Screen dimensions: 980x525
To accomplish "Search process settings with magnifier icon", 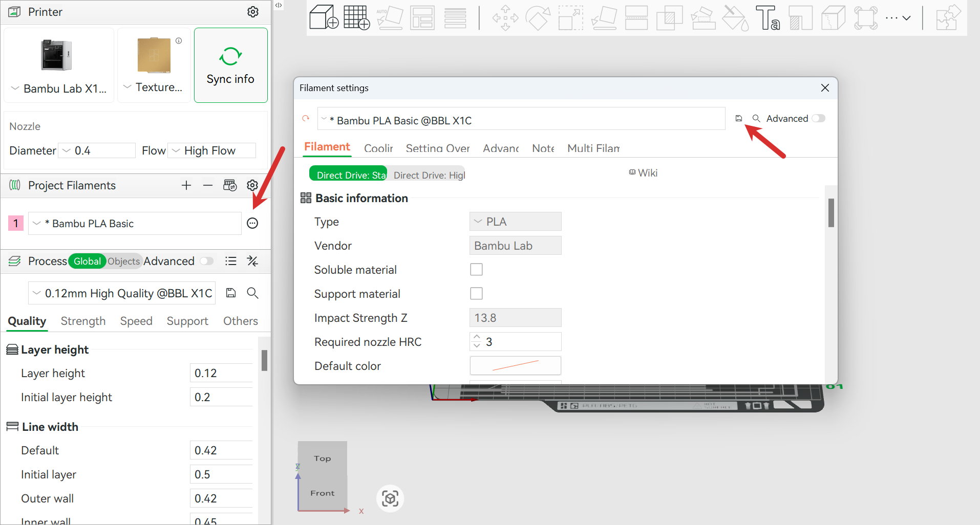I will (252, 293).
